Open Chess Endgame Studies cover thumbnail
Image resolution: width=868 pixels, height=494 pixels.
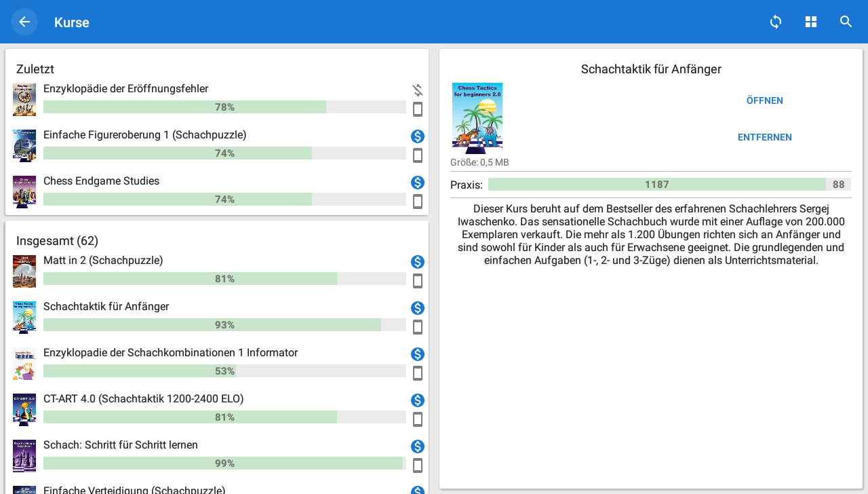[24, 192]
